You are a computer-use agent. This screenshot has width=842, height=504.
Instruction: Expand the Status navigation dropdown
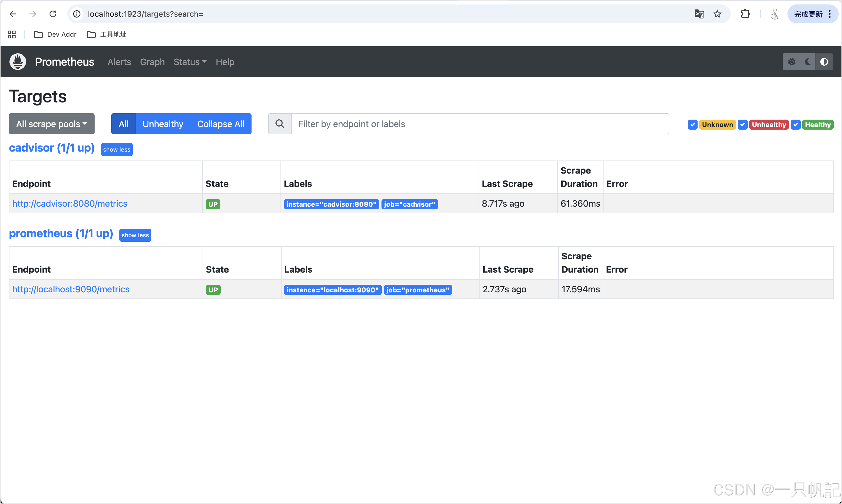(x=190, y=62)
